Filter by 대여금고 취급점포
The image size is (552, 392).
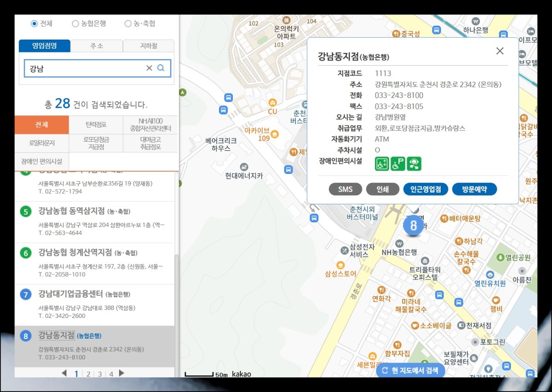point(150,143)
